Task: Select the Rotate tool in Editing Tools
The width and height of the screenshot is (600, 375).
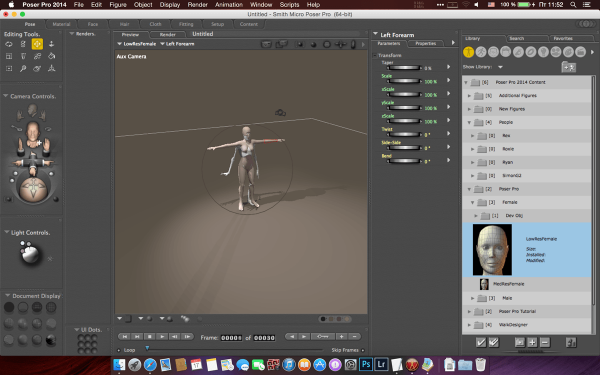Action: click(9, 44)
